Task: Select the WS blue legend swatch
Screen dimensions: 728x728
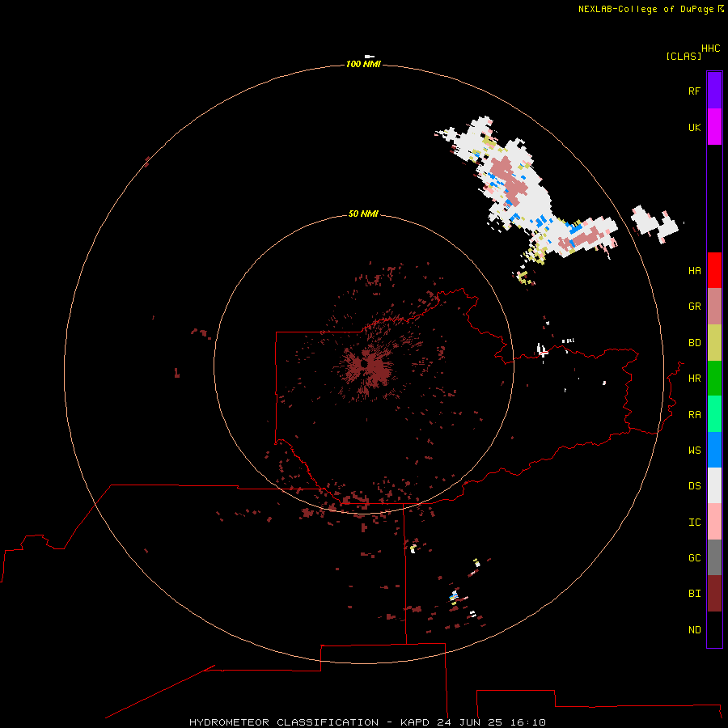Action: [714, 450]
